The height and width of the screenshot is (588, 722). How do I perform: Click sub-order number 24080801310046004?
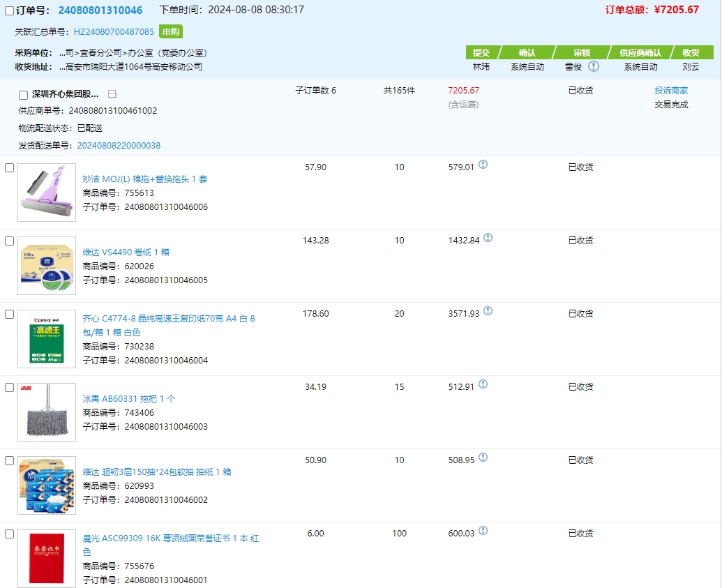[166, 360]
